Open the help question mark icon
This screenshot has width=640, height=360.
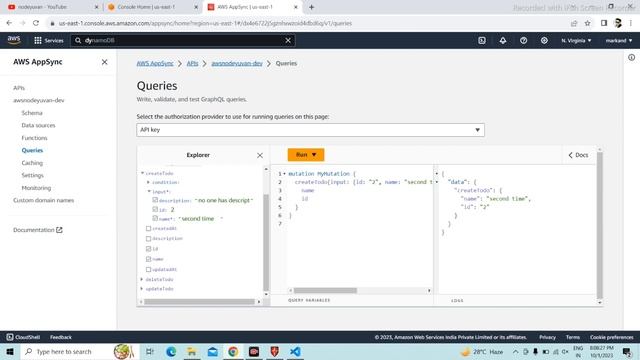pos(523,40)
